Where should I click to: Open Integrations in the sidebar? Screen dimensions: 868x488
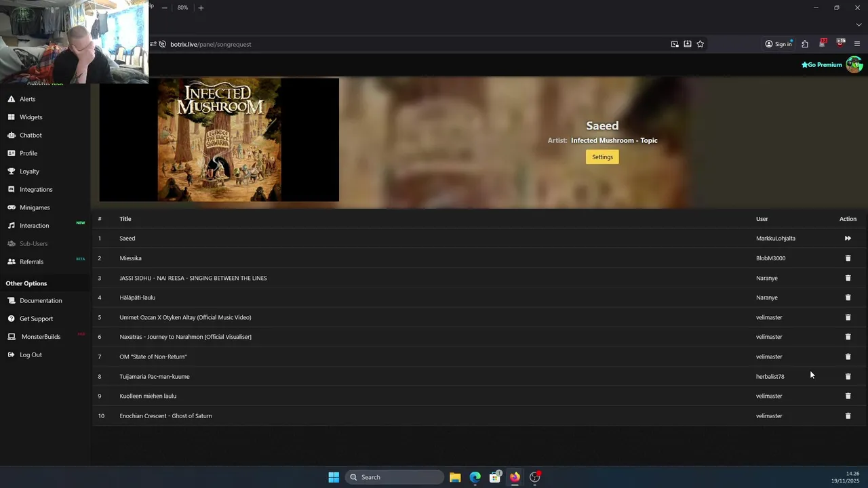pyautogui.click(x=36, y=189)
